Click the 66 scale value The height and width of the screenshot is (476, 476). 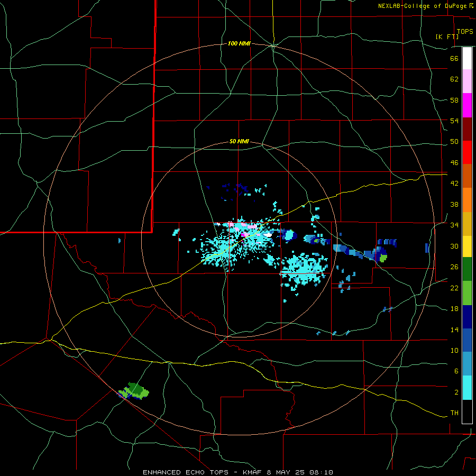[454, 59]
